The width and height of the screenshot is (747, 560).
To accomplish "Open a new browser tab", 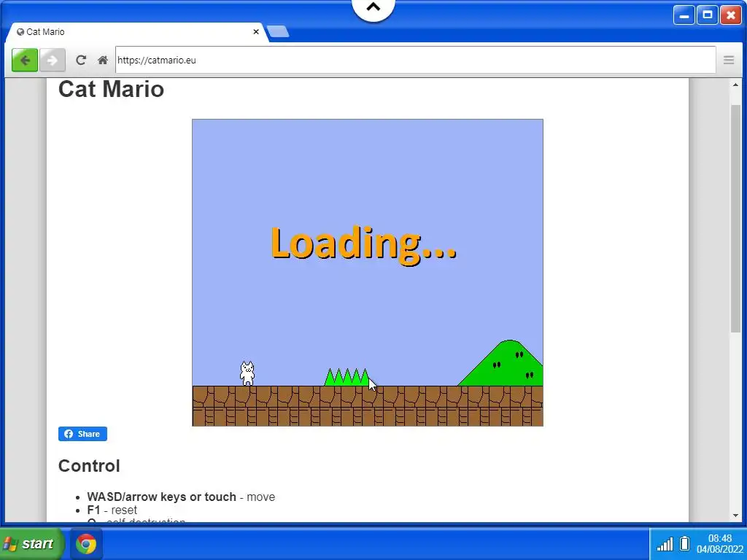I will [x=278, y=31].
